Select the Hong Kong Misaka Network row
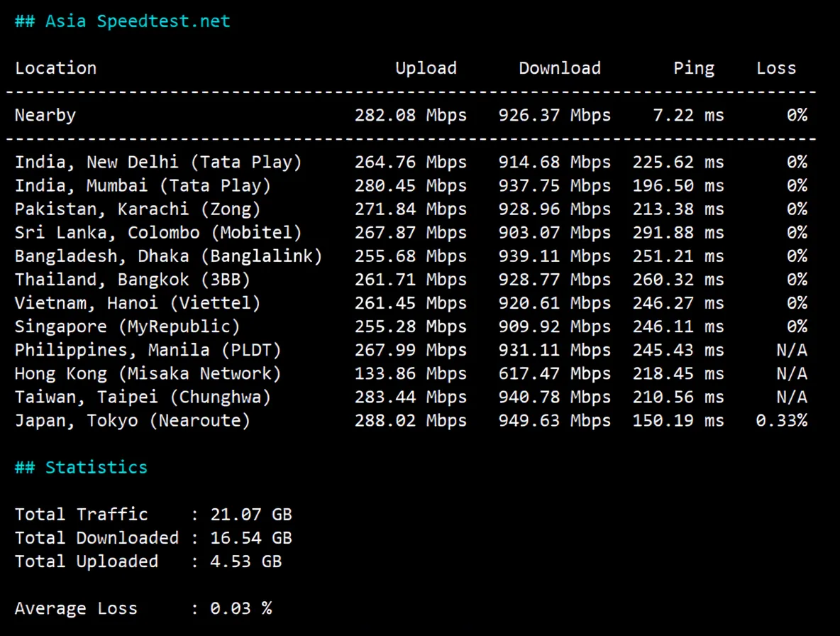Screen dimensions: 840x636 coord(147,373)
